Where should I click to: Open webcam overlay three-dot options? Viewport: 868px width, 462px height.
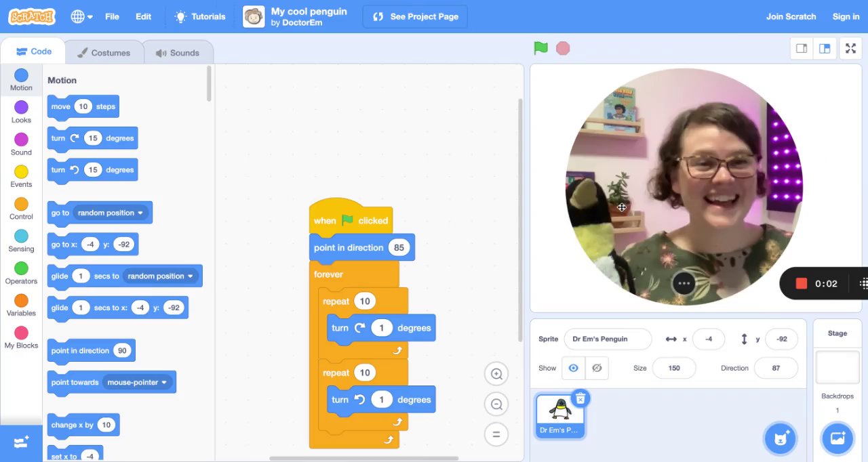pos(684,284)
